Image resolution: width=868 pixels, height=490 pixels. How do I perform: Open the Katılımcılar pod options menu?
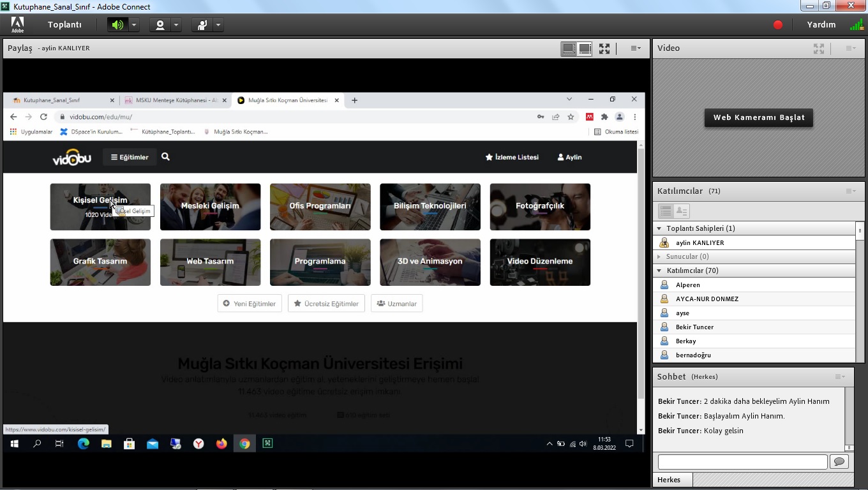(851, 191)
